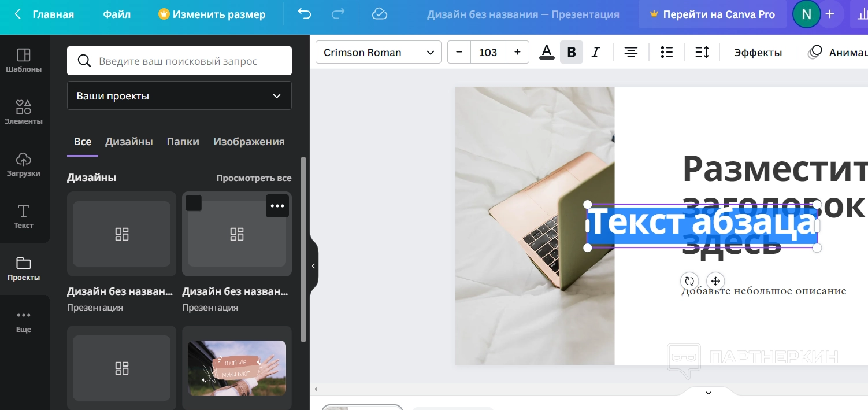The height and width of the screenshot is (410, 868).
Task: Open Эффекты text effects
Action: coord(758,53)
